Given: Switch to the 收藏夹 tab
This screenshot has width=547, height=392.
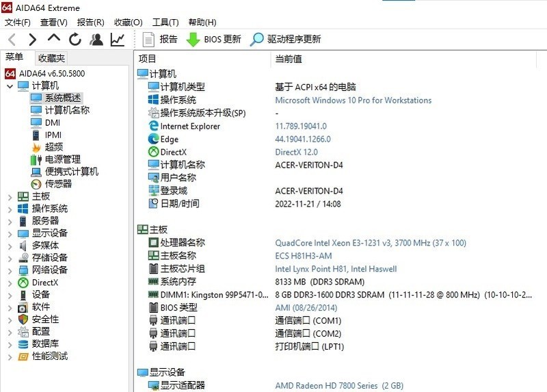Looking at the screenshot, I should point(51,58).
